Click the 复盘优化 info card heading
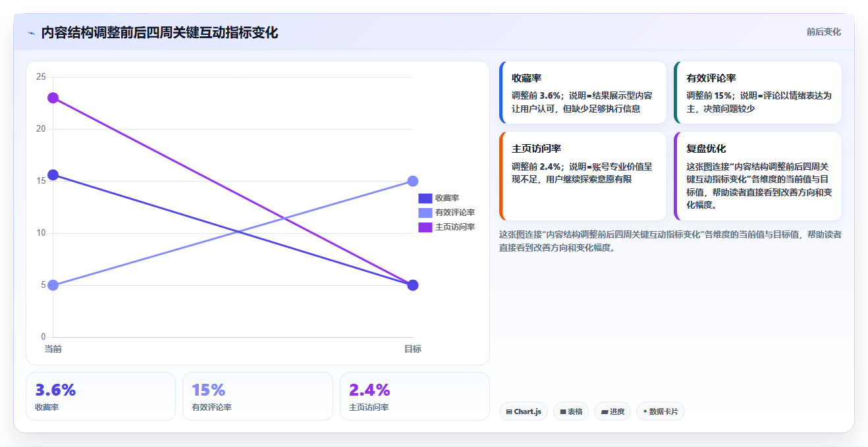This screenshot has width=868, height=447. 706,149
